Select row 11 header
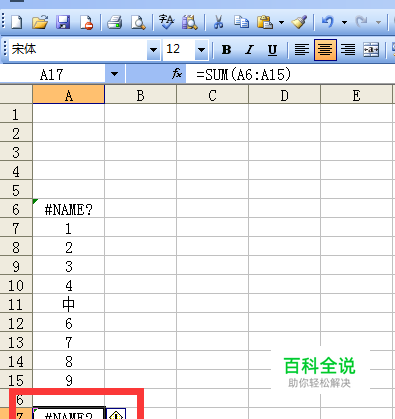This screenshot has width=395, height=419. coord(16,304)
